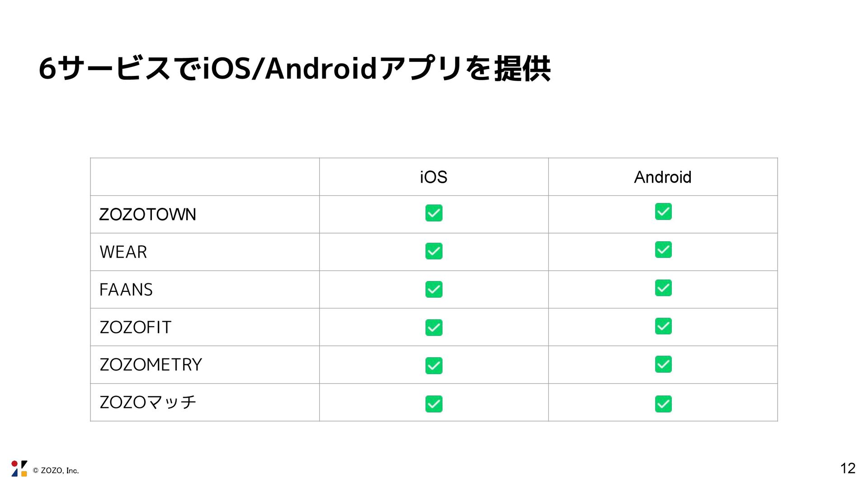
Task: Click the FAANS iOS green checkmark
Action: 434,289
